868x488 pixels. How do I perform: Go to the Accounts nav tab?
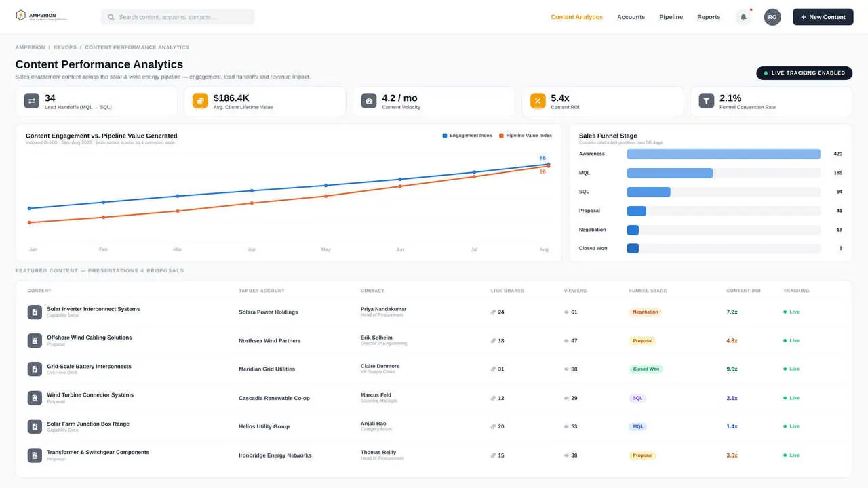(x=631, y=17)
